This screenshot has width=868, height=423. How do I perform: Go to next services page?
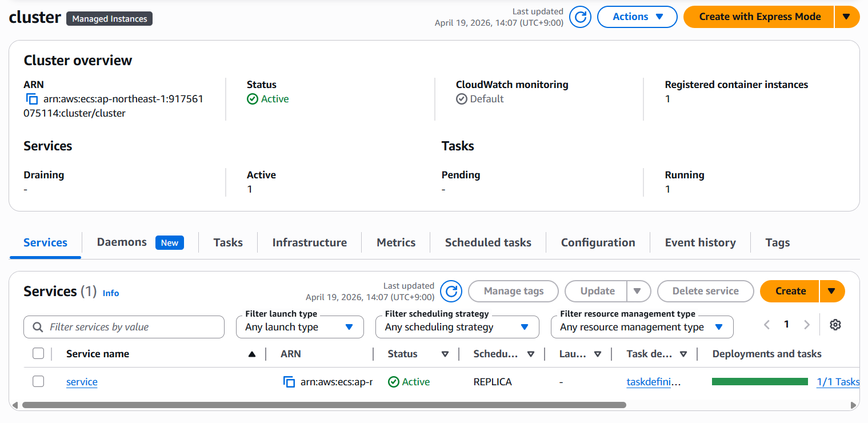807,325
